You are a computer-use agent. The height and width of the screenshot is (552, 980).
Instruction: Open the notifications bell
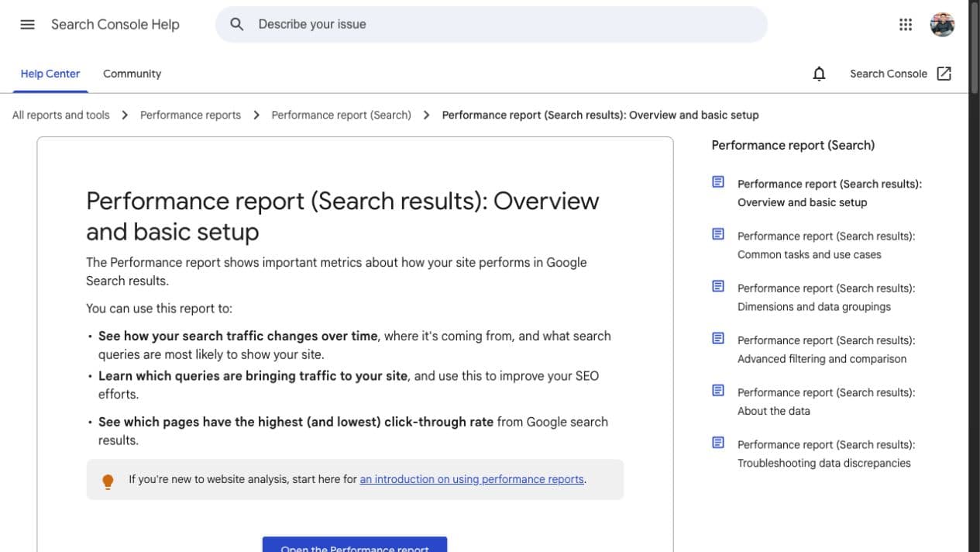point(819,74)
